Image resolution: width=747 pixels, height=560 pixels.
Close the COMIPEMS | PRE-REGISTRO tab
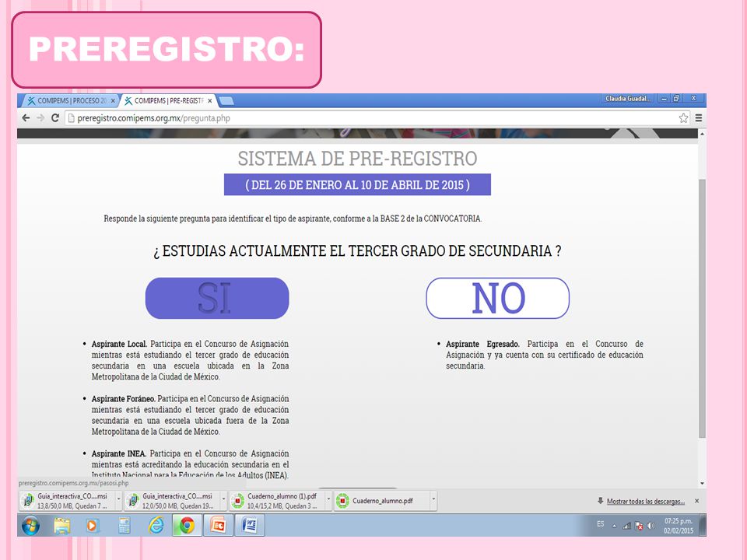click(x=209, y=101)
